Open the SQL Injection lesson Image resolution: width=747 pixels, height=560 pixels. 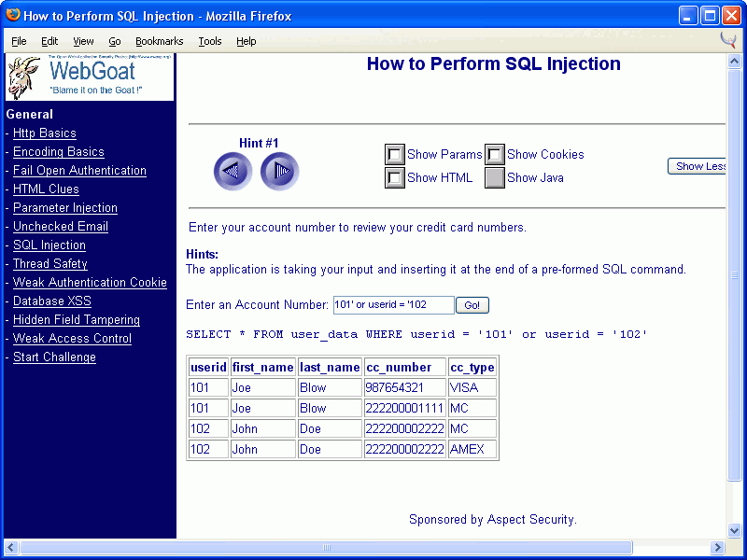pyautogui.click(x=49, y=245)
